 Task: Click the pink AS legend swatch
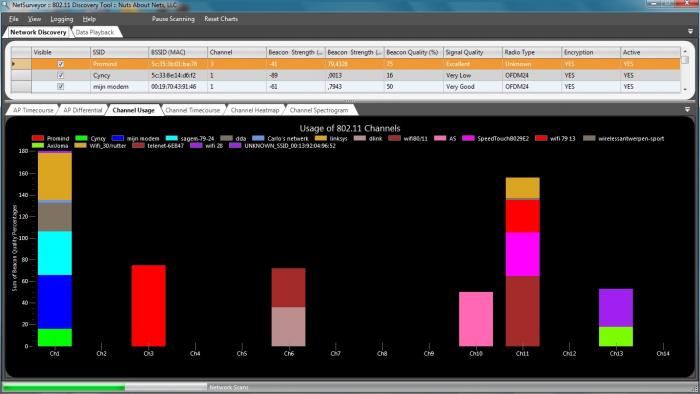(440, 138)
